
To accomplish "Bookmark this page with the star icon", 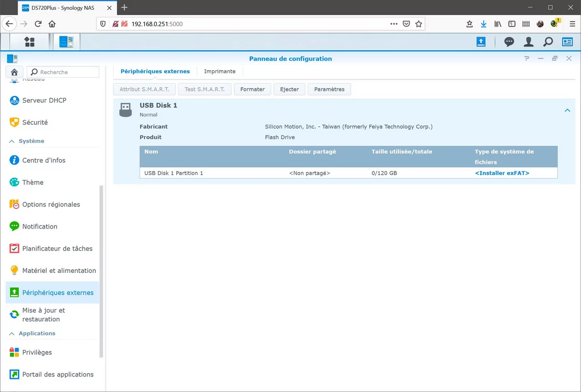I will click(419, 24).
